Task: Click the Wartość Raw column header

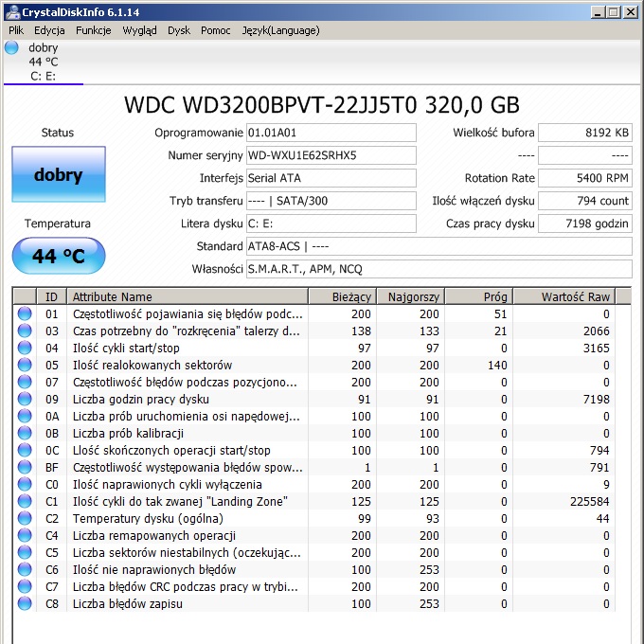Action: (x=564, y=296)
